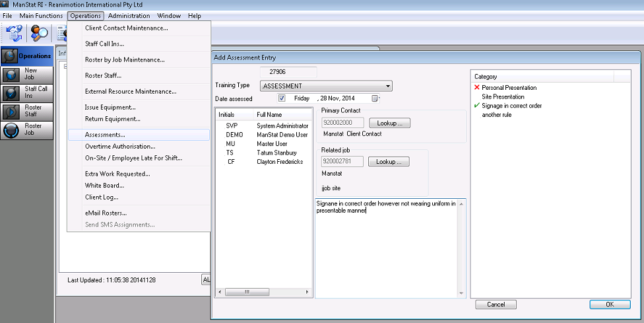The width and height of the screenshot is (644, 323).
Task: Select Assessments from Operations menu
Action: pyautogui.click(x=105, y=135)
